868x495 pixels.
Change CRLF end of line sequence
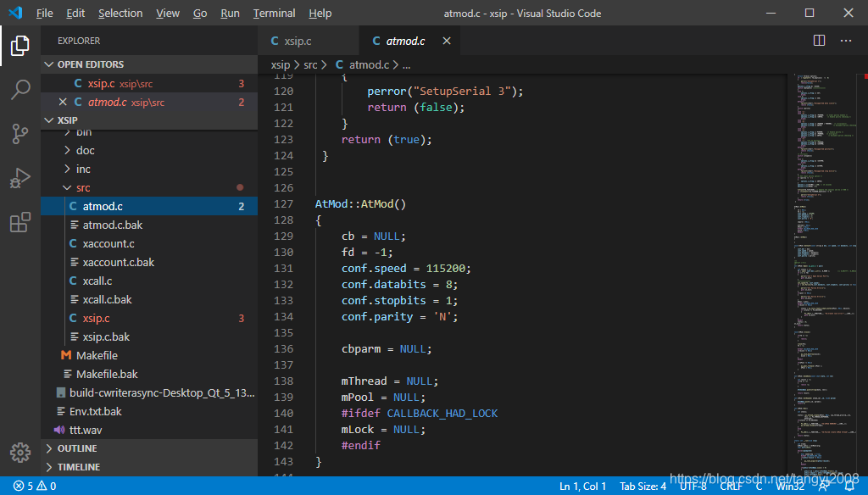click(x=732, y=487)
